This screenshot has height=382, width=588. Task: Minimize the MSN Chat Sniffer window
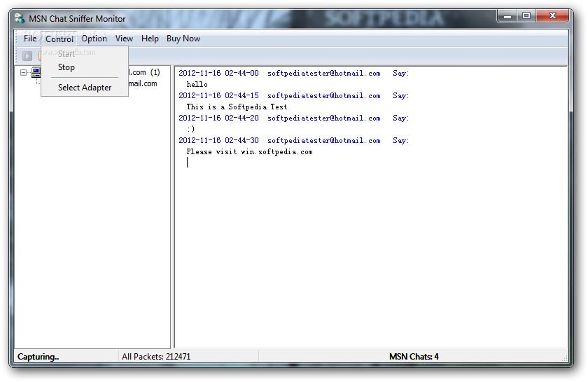[x=507, y=16]
